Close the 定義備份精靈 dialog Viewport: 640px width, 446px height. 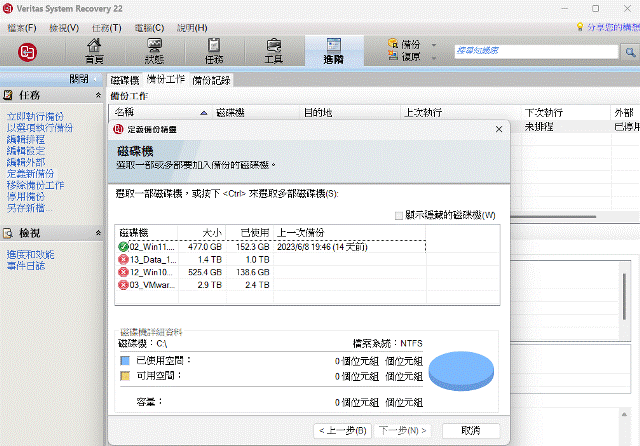tap(499, 129)
